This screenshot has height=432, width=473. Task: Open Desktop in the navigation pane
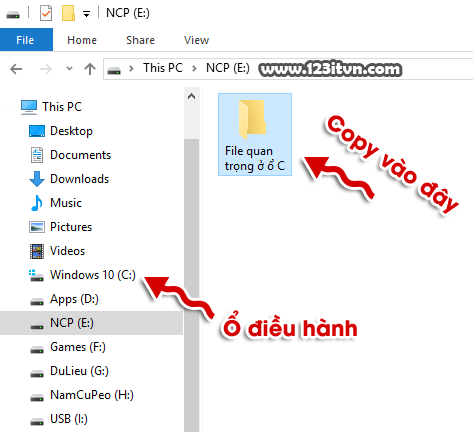[71, 131]
